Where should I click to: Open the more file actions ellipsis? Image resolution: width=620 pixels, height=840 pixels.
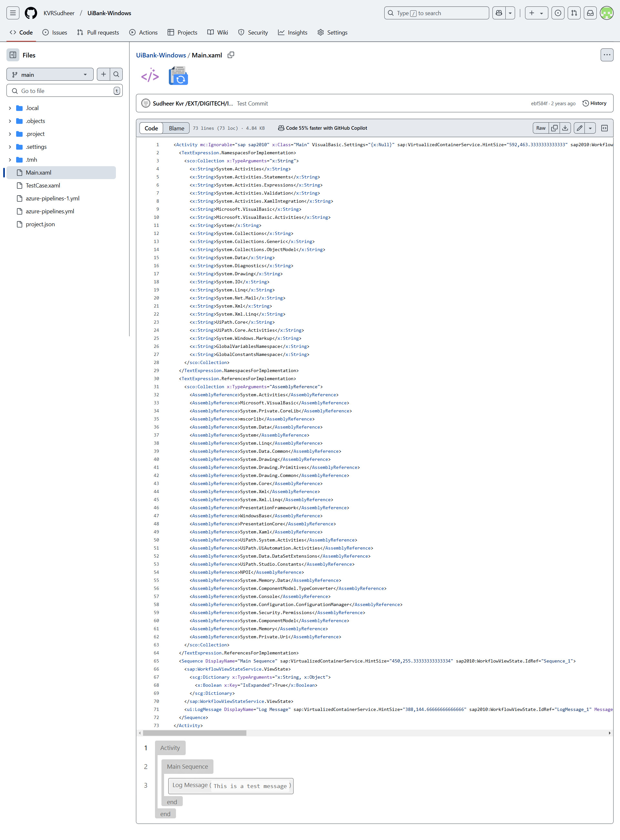point(607,55)
